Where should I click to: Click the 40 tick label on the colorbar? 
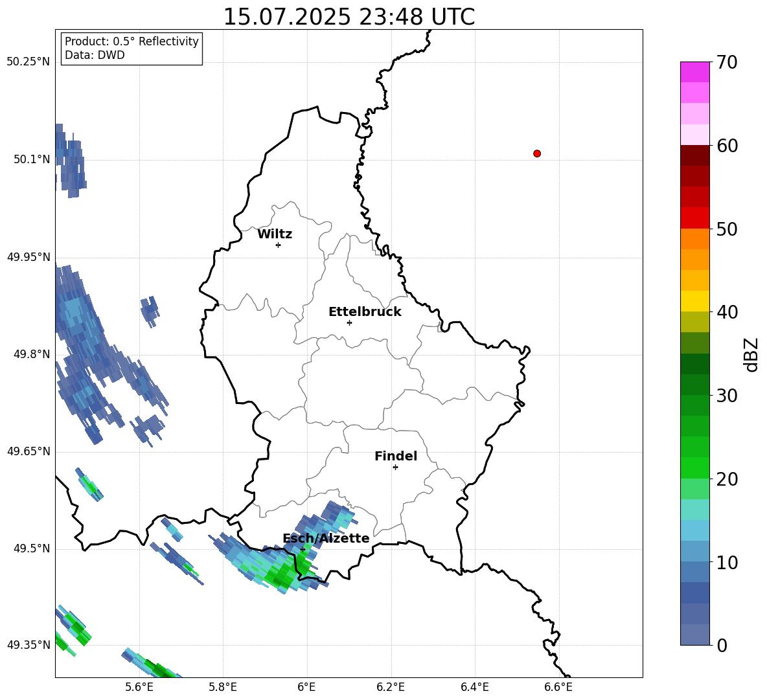[x=727, y=312]
